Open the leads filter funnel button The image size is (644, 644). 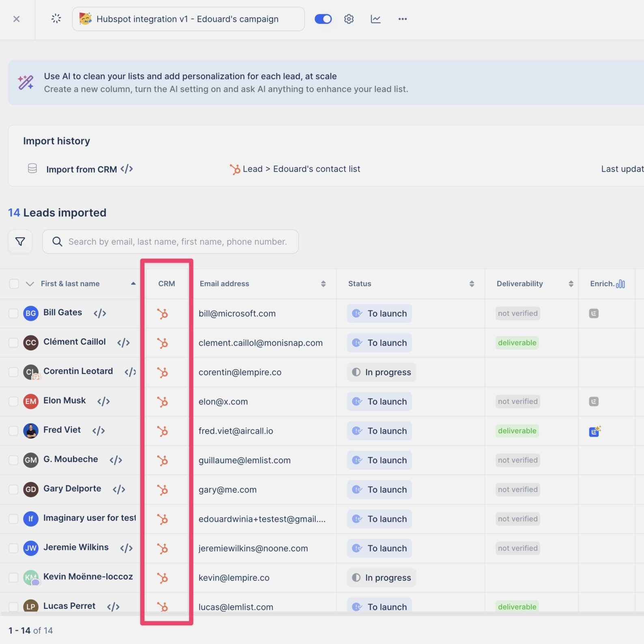pyautogui.click(x=20, y=242)
